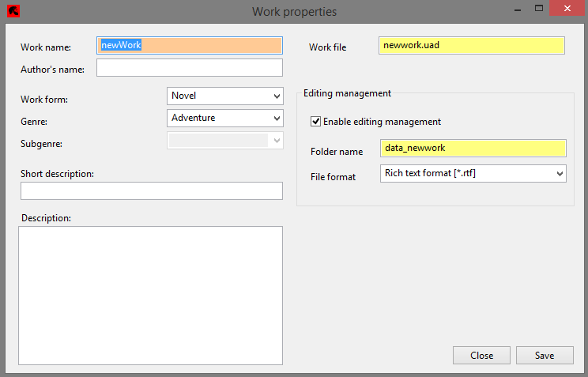Click the File format dropdown arrow
This screenshot has height=377, width=588.
pos(560,174)
